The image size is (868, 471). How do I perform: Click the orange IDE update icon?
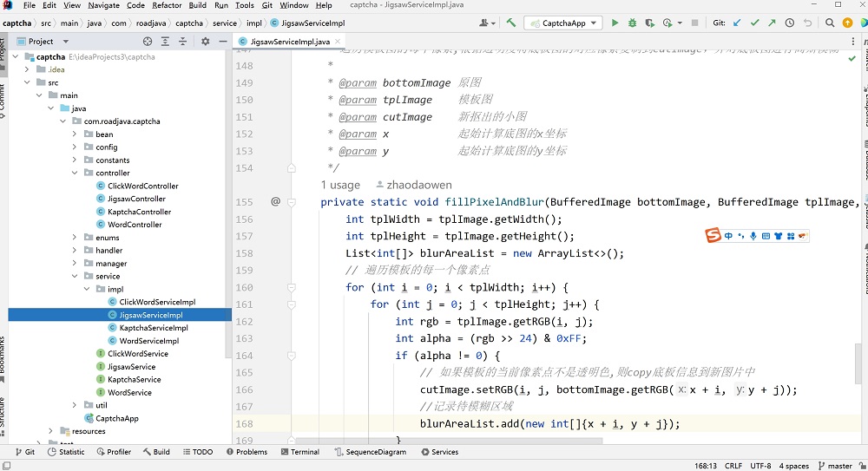847,23
